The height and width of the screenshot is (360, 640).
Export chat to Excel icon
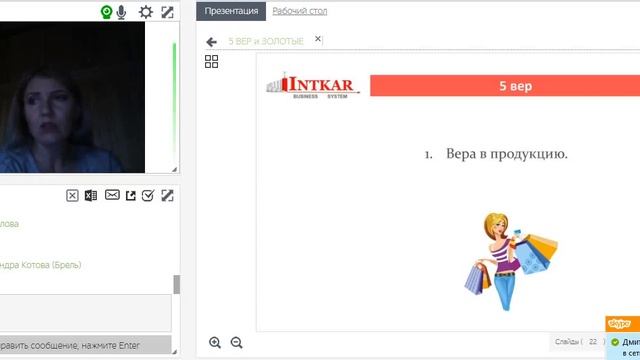coord(91,196)
